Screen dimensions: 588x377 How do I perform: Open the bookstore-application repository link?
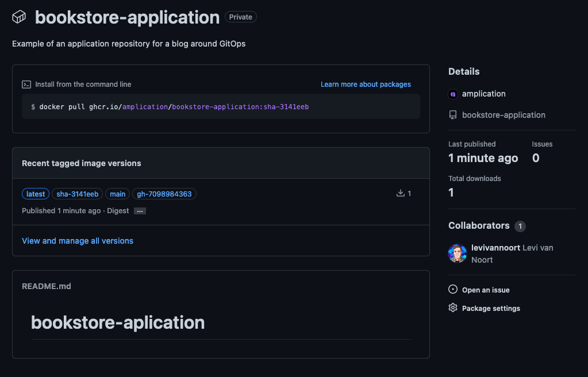tap(504, 115)
